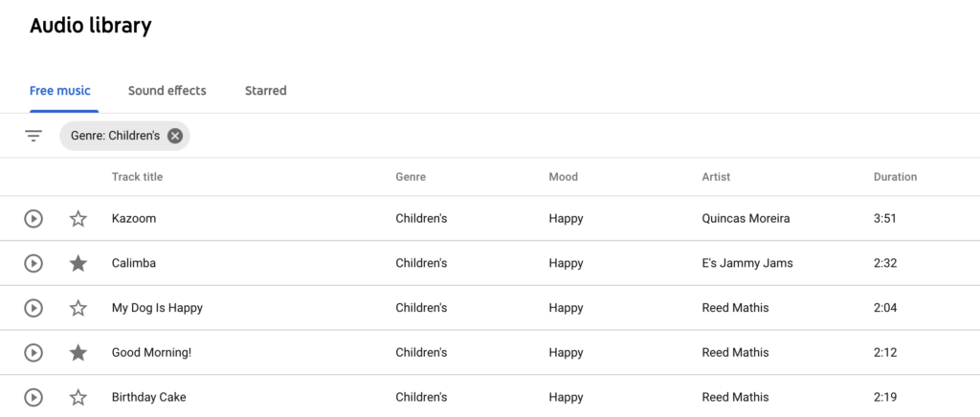Star the Kazoom track

78,218
